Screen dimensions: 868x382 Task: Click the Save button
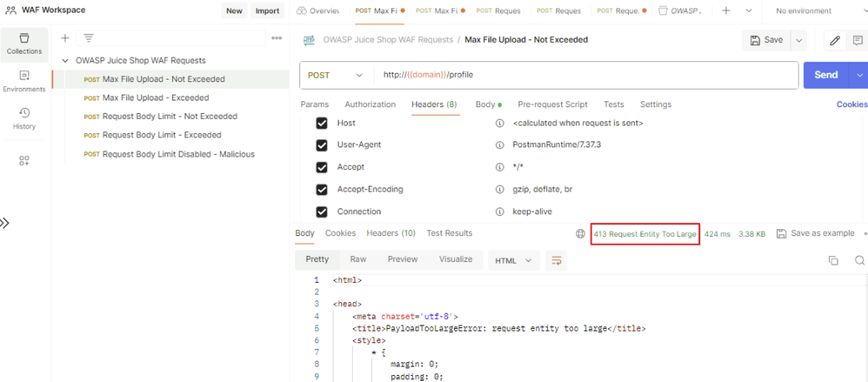coord(767,40)
